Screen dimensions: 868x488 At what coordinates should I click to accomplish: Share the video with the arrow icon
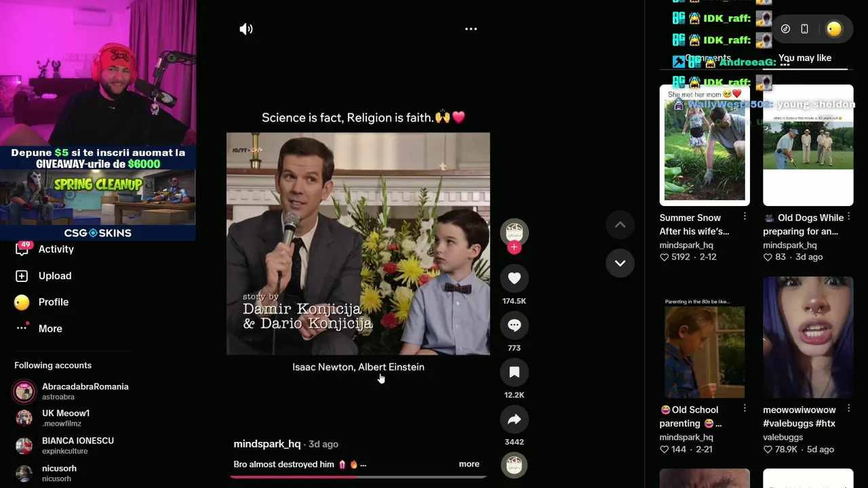click(x=514, y=420)
